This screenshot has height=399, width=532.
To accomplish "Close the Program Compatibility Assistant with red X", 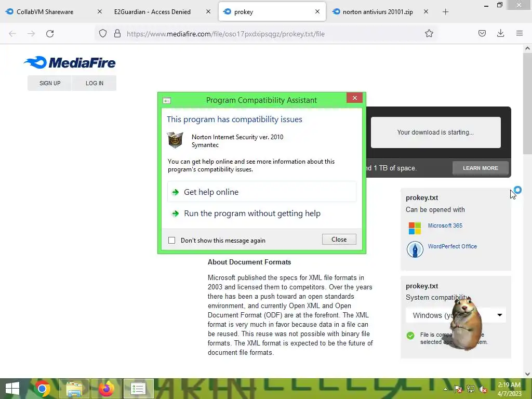I will [x=354, y=98].
